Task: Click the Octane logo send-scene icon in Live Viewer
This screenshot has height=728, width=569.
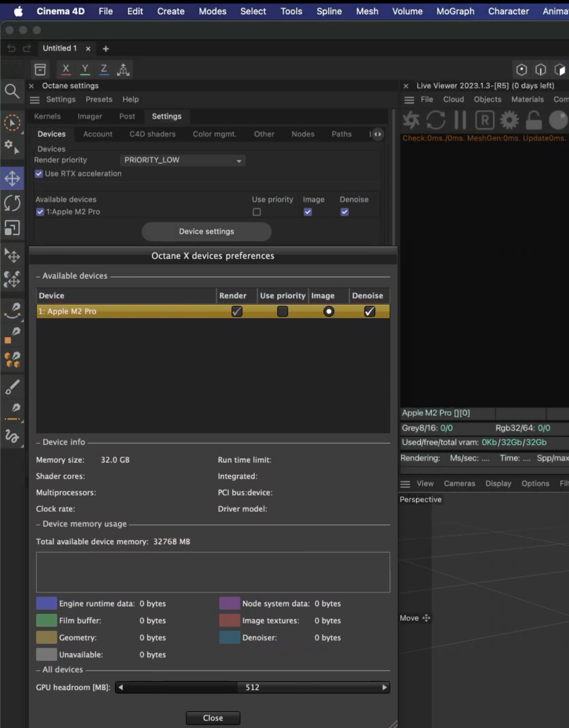Action: [411, 120]
